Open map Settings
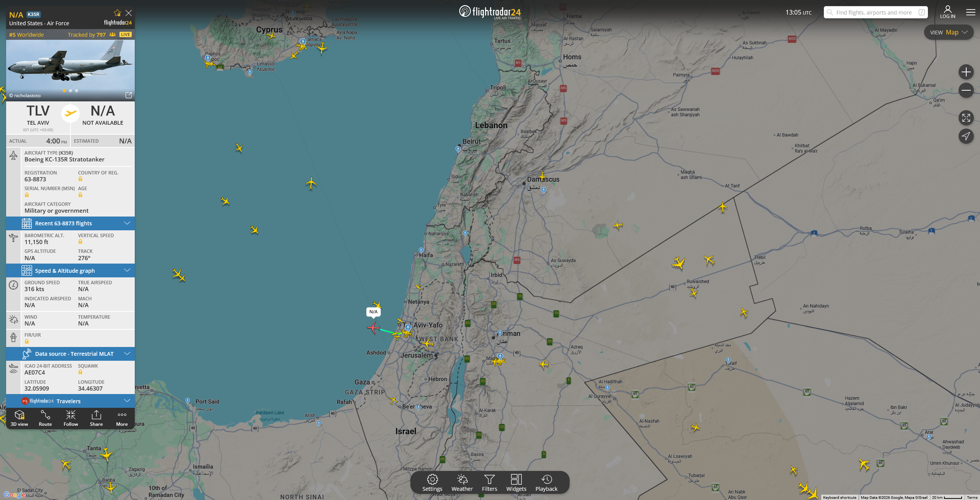 (432, 482)
